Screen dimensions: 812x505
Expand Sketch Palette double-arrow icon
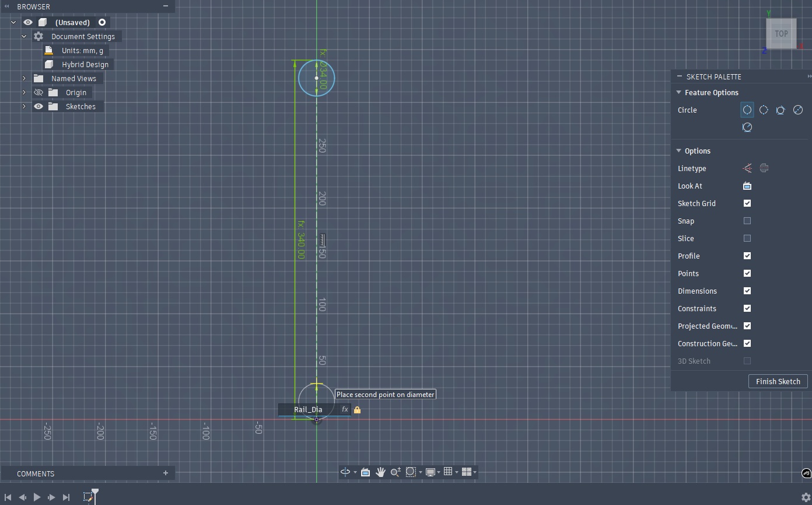tap(809, 76)
